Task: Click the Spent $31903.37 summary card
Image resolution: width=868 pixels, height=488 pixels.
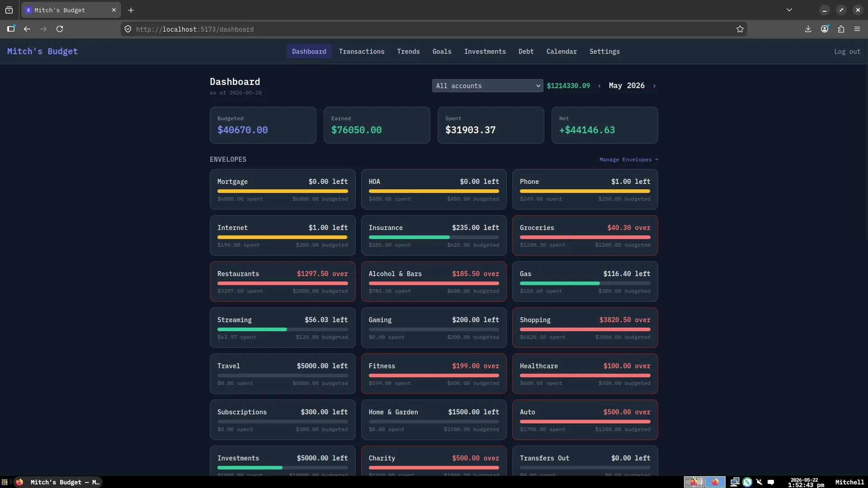Action: (x=491, y=125)
